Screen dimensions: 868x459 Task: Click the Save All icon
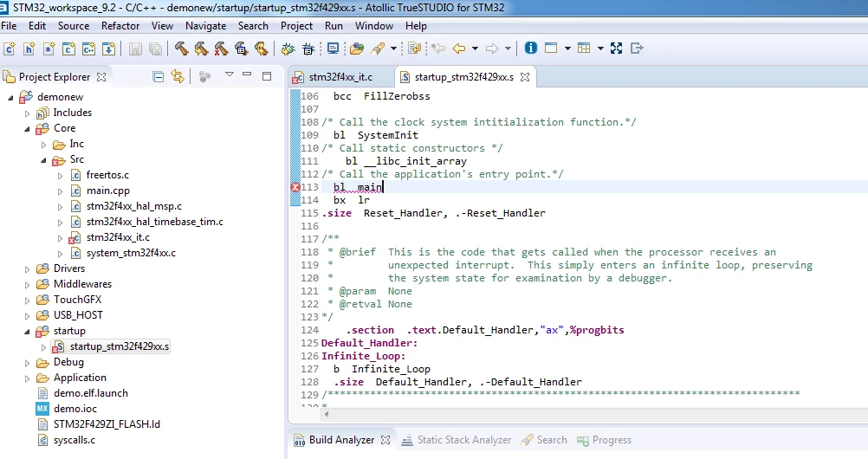[156, 48]
